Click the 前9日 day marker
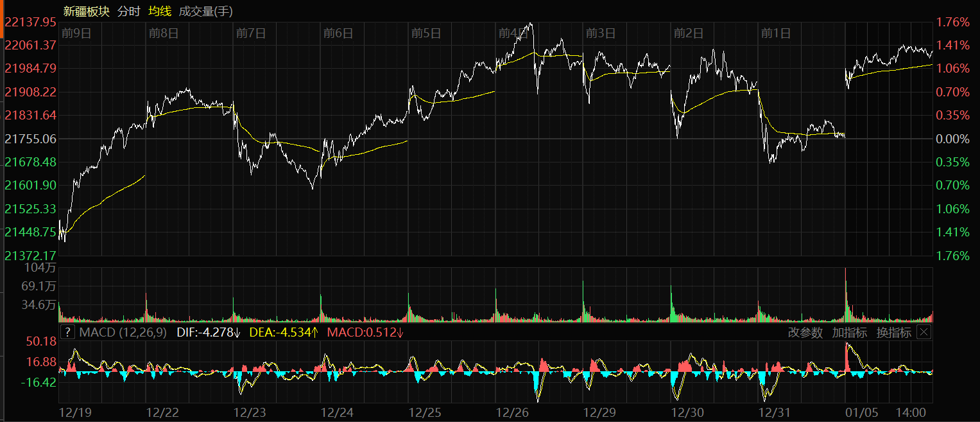This screenshot has width=980, height=422. [76, 33]
